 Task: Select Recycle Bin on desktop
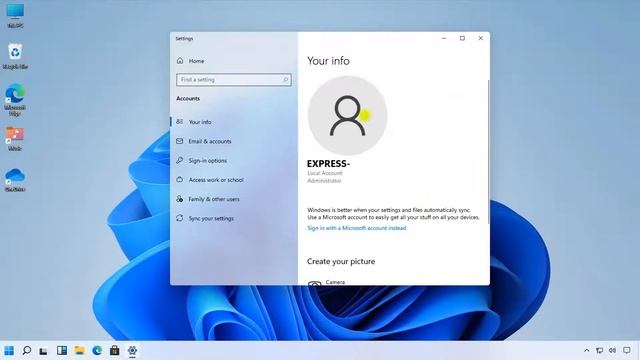coord(15,56)
